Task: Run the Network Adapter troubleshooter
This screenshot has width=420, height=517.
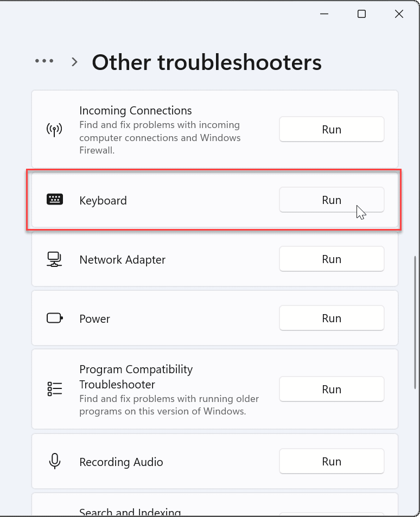Action: point(332,259)
